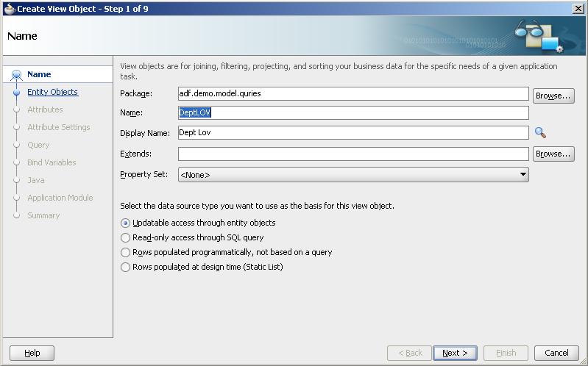Viewport: 588px width, 366px height.
Task: Click the Next button
Action: (455, 353)
